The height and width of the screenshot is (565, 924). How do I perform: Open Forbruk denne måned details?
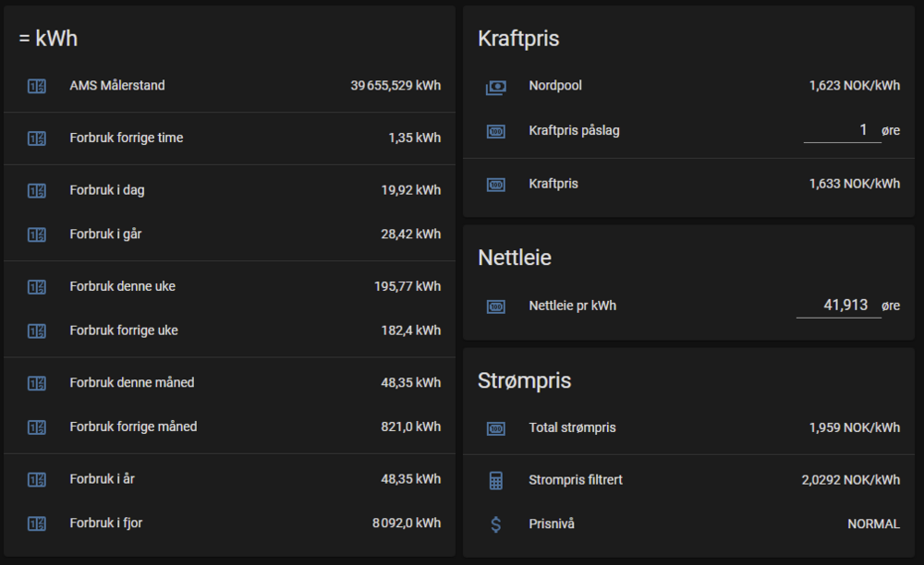click(132, 382)
